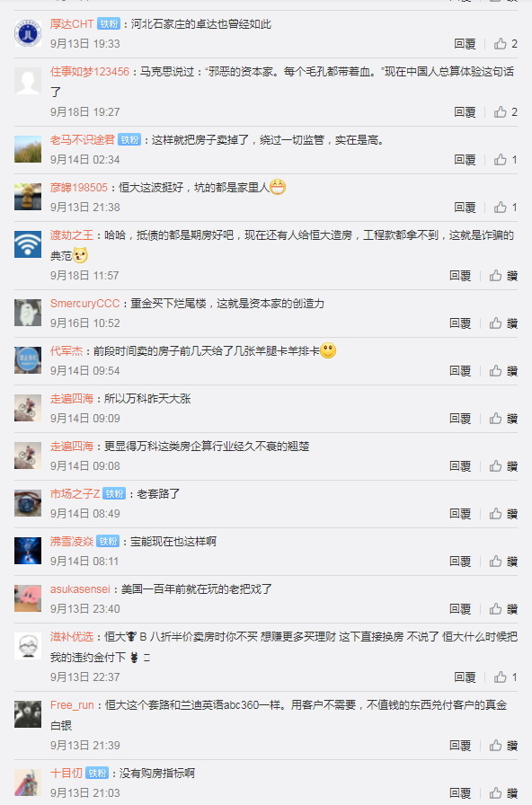
Task: Like Free_run's comment
Action: tap(502, 746)
